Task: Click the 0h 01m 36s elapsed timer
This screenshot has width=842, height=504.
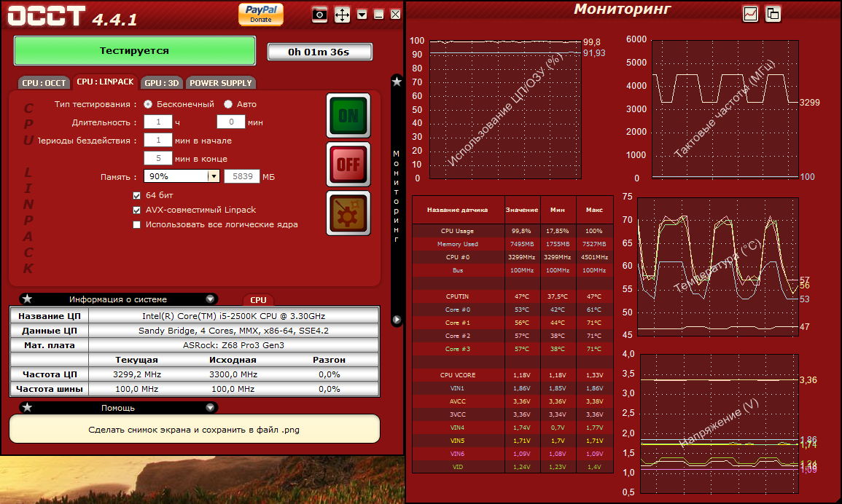Action: click(x=319, y=52)
